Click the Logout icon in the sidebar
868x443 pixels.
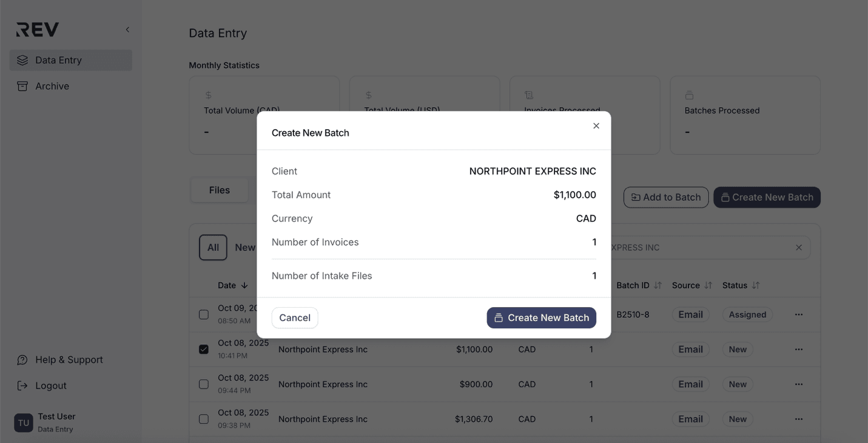pyautogui.click(x=22, y=385)
